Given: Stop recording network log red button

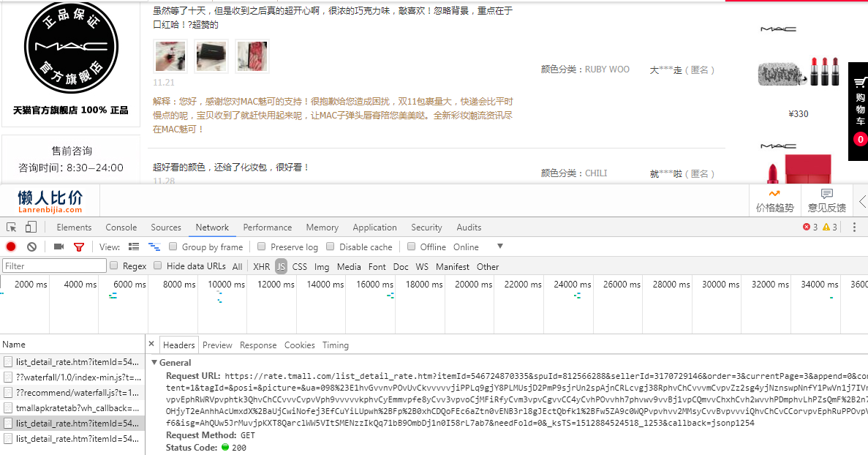Looking at the screenshot, I should pyautogui.click(x=10, y=247).
